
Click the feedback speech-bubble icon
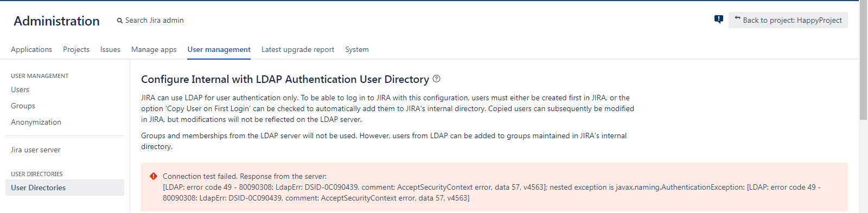[719, 20]
